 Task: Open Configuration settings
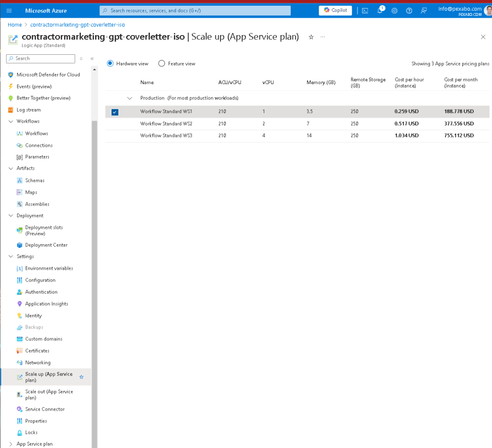click(x=40, y=280)
